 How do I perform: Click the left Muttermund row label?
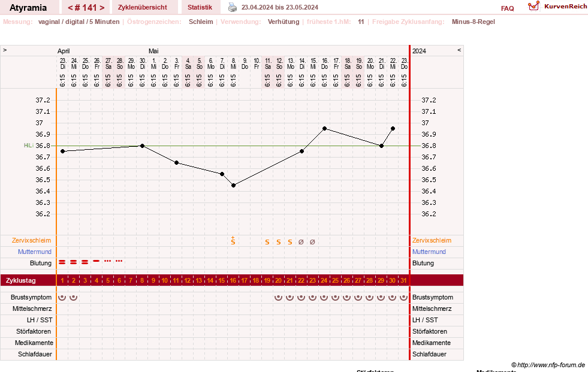(x=35, y=252)
